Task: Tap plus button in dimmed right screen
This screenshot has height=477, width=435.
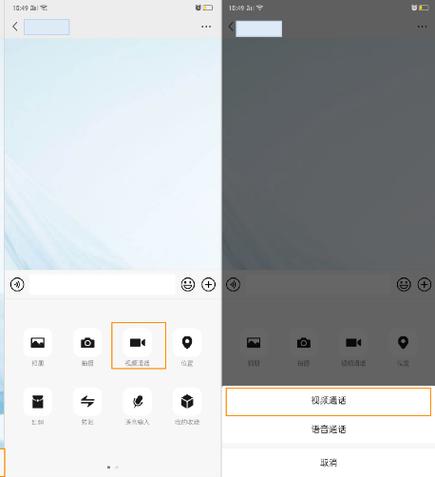Action: click(424, 285)
